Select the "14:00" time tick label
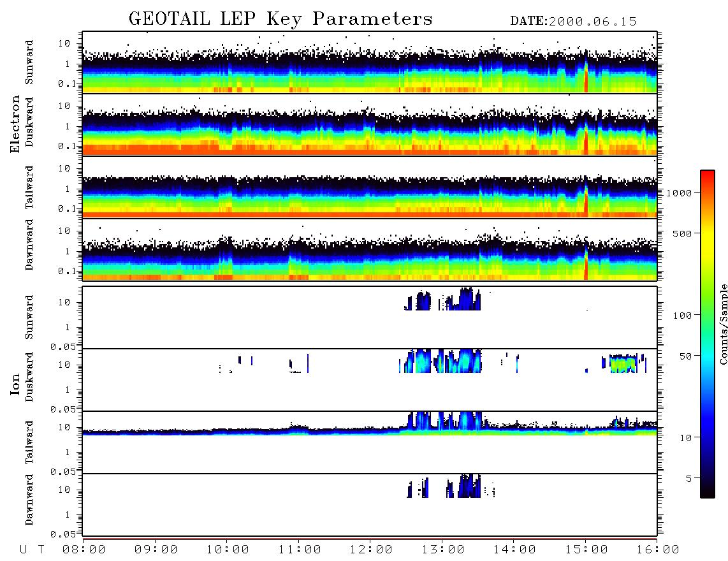This screenshot has width=728, height=561. coord(515,550)
